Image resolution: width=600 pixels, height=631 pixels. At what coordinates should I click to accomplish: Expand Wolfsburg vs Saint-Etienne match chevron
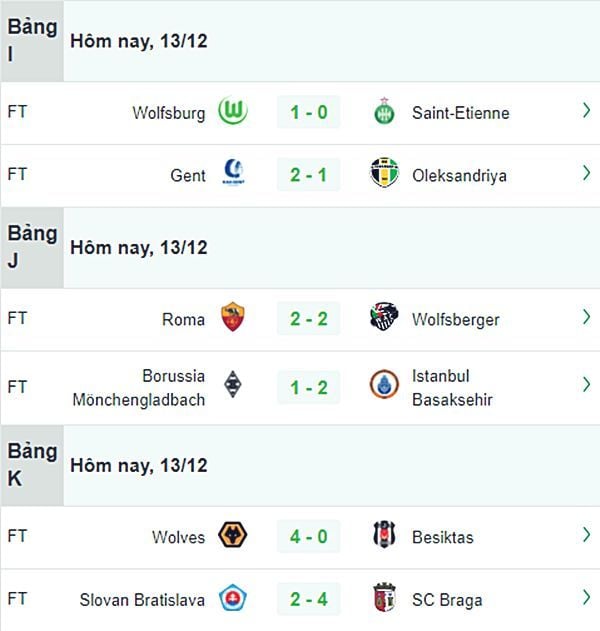[587, 111]
